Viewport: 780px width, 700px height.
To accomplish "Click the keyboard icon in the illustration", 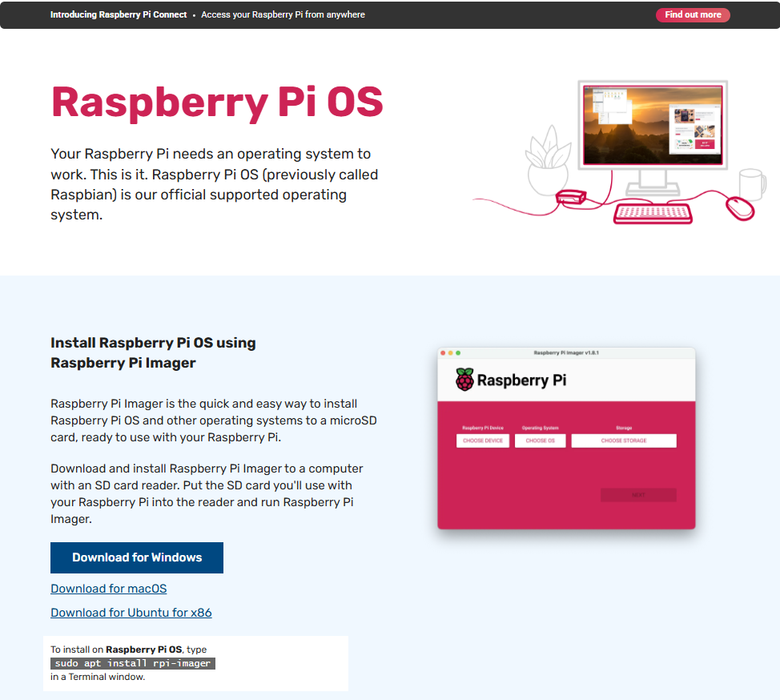I will 653,214.
